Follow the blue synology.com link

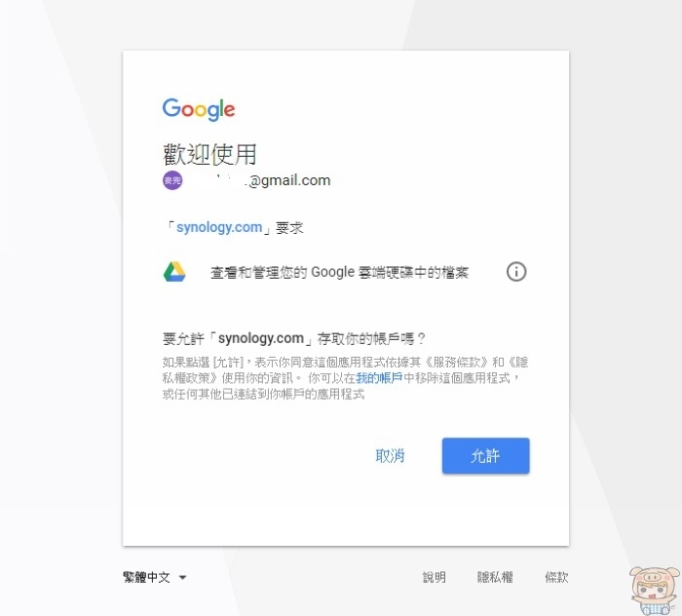[219, 227]
